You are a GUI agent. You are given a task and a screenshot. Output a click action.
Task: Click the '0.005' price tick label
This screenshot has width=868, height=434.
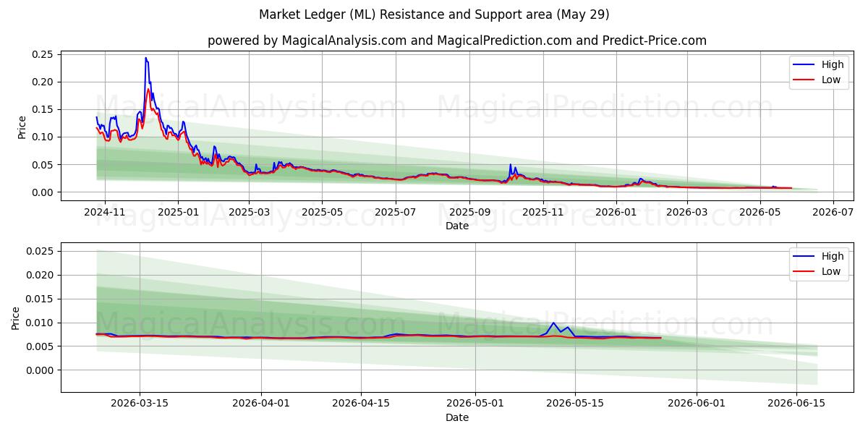click(x=40, y=346)
